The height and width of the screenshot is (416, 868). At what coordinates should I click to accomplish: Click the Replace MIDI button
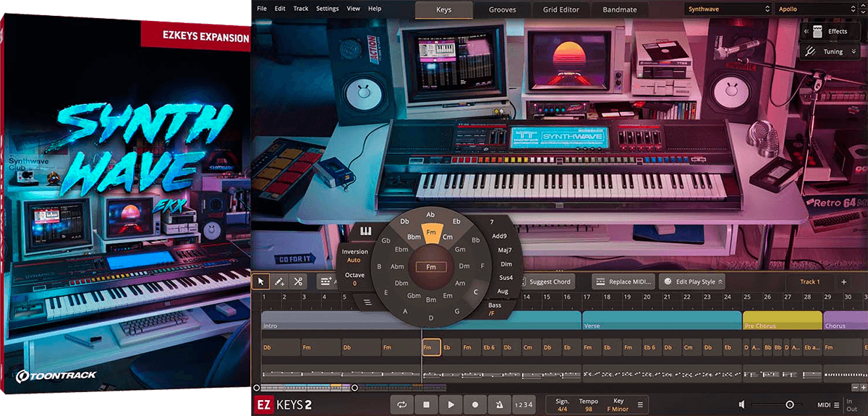pos(623,281)
